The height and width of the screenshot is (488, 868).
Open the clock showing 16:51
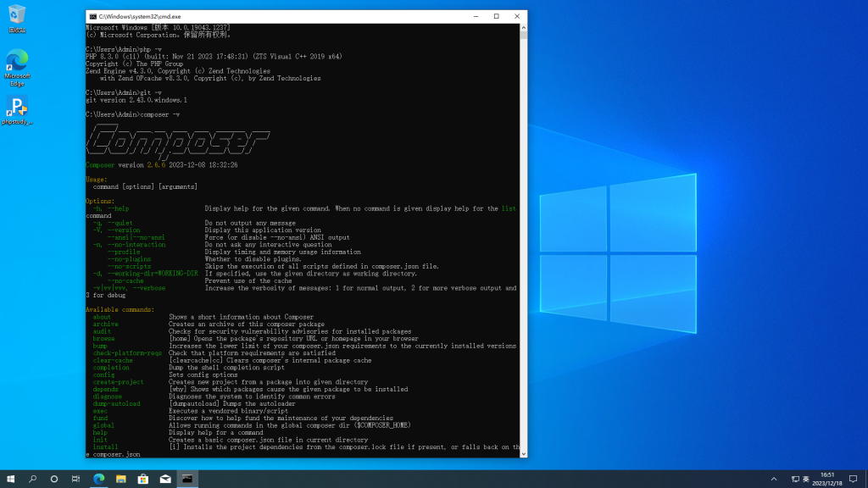click(x=827, y=480)
